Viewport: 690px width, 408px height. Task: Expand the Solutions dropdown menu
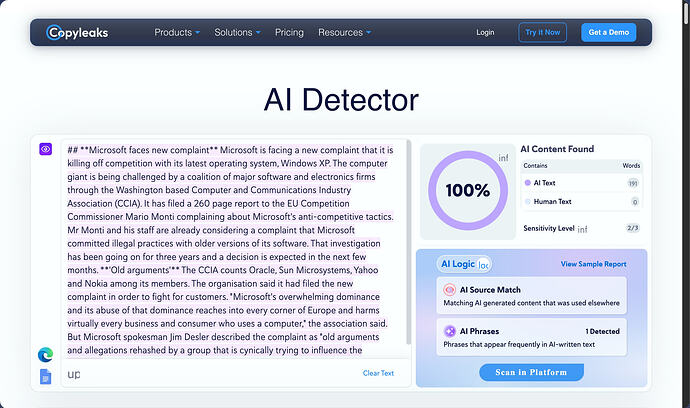237,33
